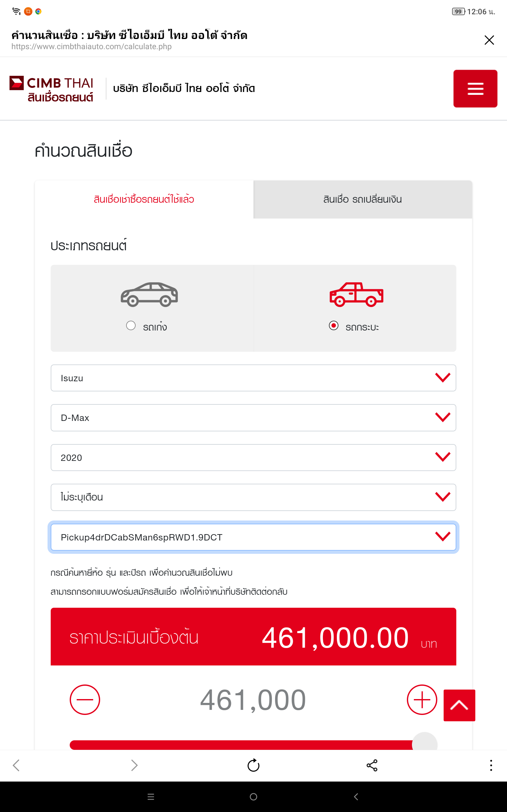Reload the page with the refresh icon
This screenshot has width=507, height=812.
pyautogui.click(x=253, y=765)
